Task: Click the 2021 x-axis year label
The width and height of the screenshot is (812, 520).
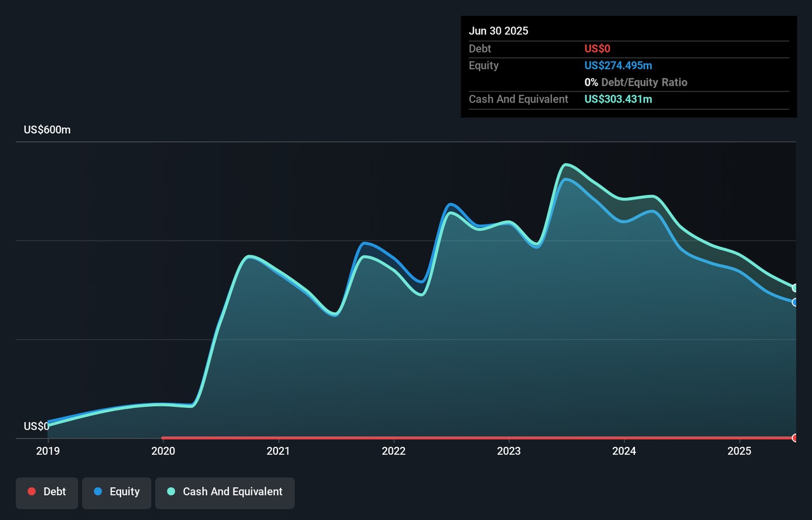Action: (x=278, y=451)
